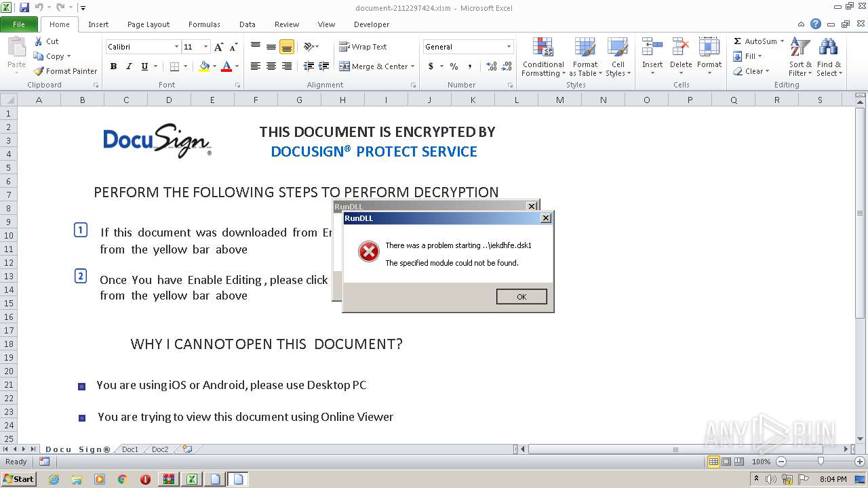
Task: Toggle bottom align for cells
Action: 287,47
